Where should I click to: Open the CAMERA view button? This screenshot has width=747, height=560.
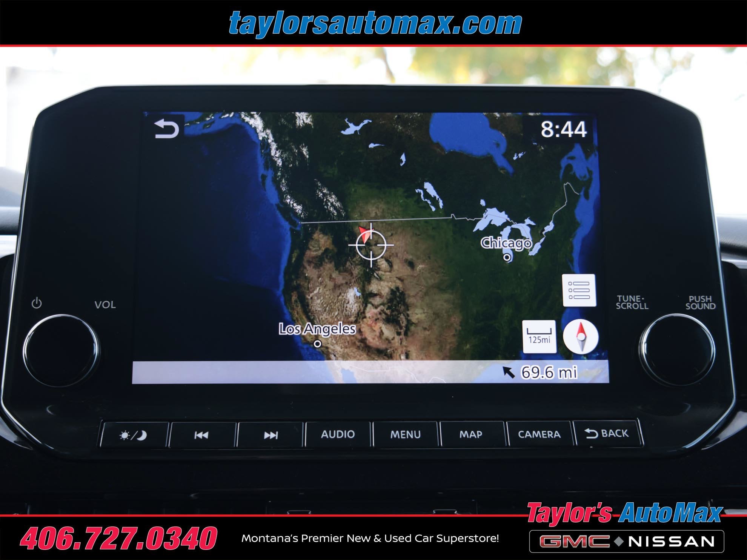[x=539, y=434]
